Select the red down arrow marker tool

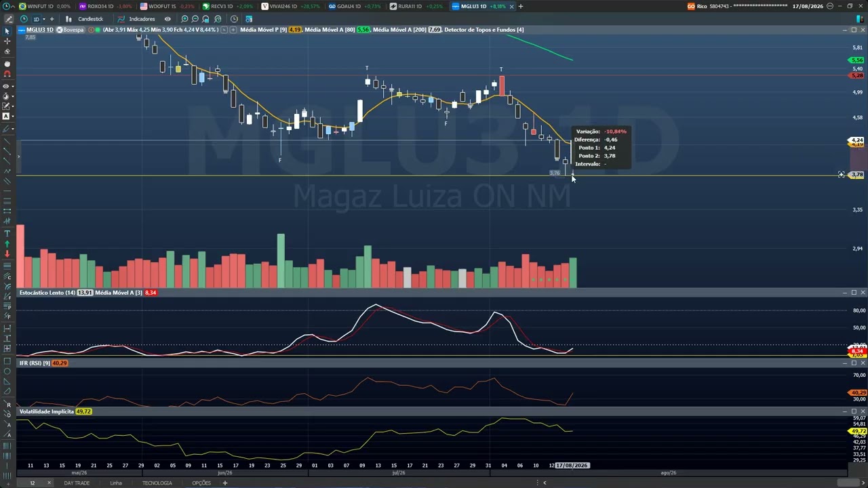7,254
